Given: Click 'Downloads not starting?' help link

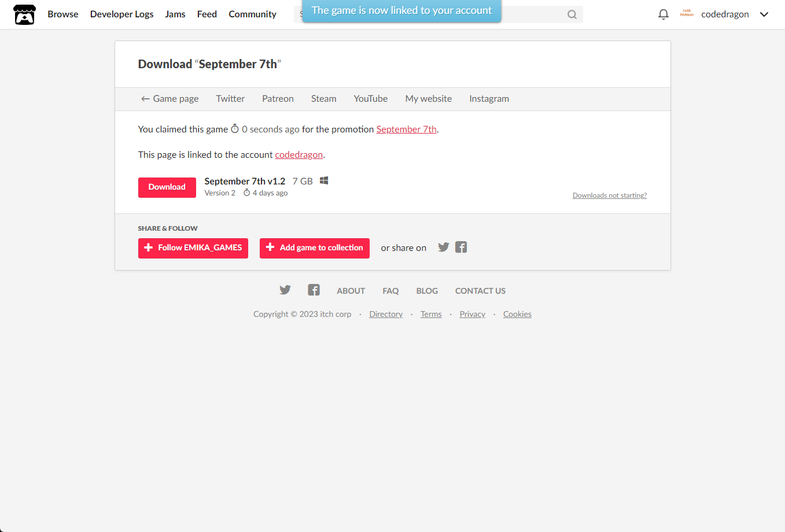Looking at the screenshot, I should coord(610,195).
